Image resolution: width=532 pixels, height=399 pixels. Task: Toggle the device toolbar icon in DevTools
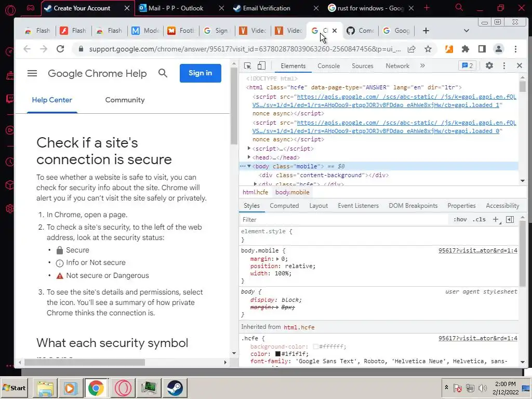[x=261, y=66]
